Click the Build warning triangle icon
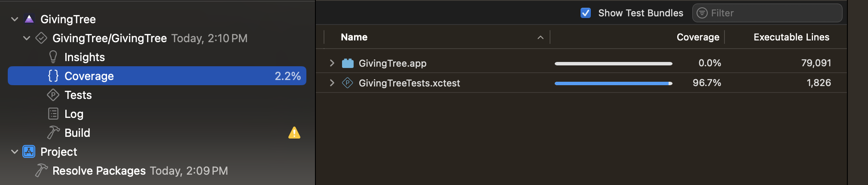The height and width of the screenshot is (185, 868). point(294,133)
